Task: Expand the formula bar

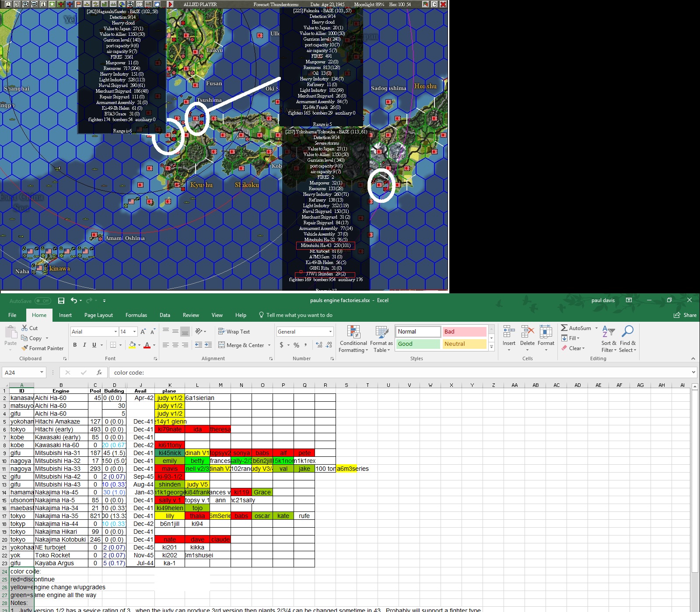Action: click(x=693, y=372)
